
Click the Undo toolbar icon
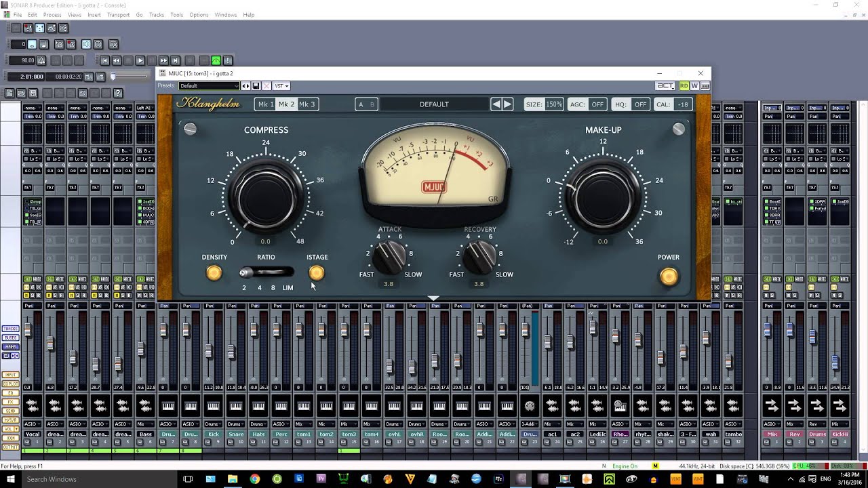[x=83, y=93]
